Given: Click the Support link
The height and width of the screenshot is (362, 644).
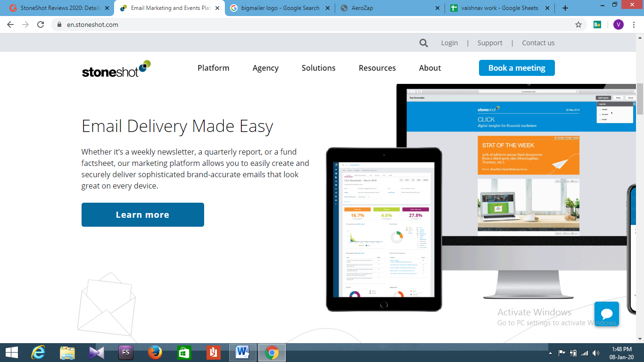Looking at the screenshot, I should click(490, 43).
